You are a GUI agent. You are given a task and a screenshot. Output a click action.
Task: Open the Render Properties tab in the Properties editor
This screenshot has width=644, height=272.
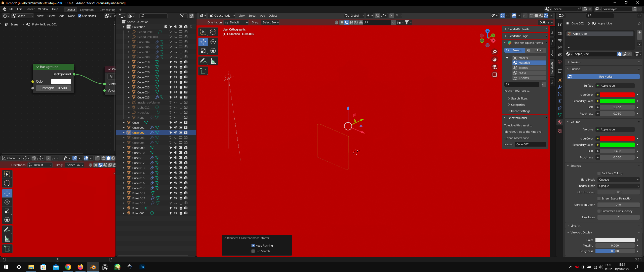[560, 33]
